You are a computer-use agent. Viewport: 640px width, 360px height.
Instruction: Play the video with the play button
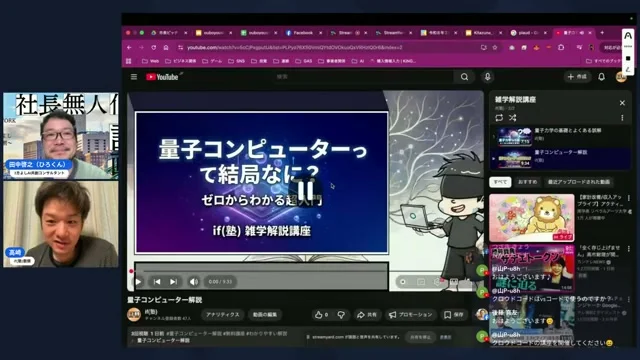pos(138,282)
